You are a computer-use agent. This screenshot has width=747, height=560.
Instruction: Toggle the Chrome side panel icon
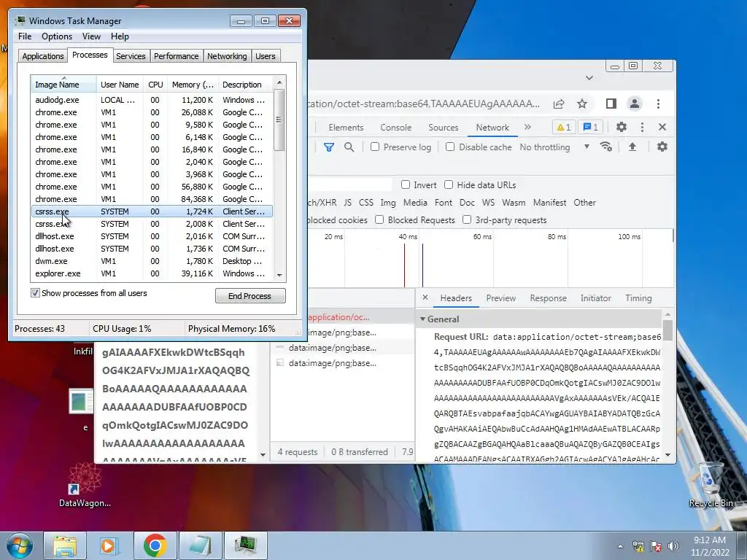(611, 104)
